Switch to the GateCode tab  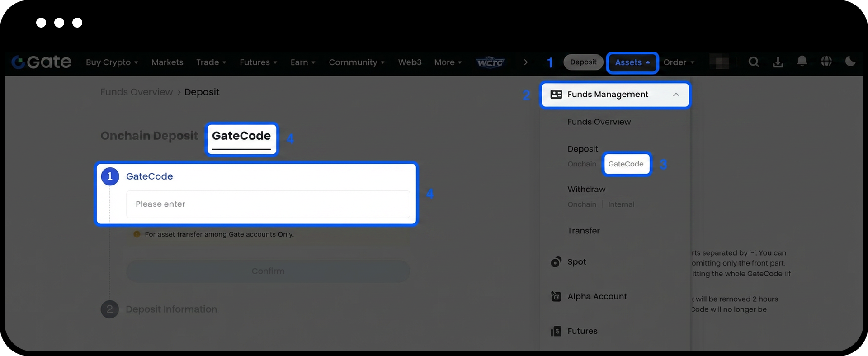click(x=241, y=136)
